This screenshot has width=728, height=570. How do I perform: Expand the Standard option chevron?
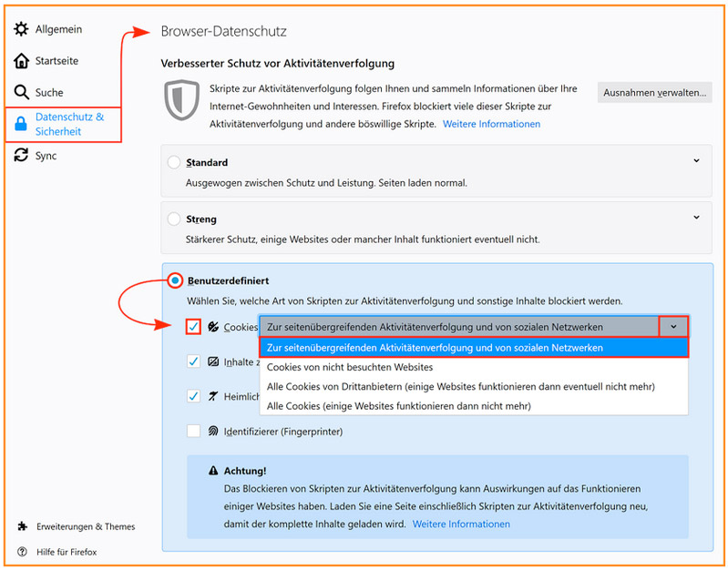(x=696, y=160)
